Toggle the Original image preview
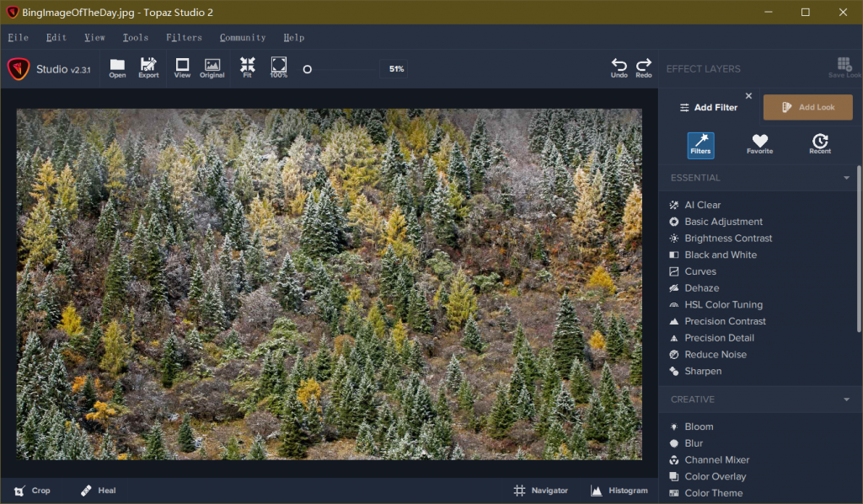This screenshot has height=504, width=863. pos(212,67)
